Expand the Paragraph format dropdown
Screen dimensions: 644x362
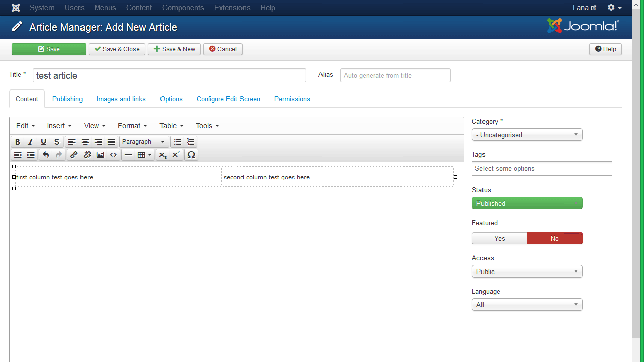(143, 141)
